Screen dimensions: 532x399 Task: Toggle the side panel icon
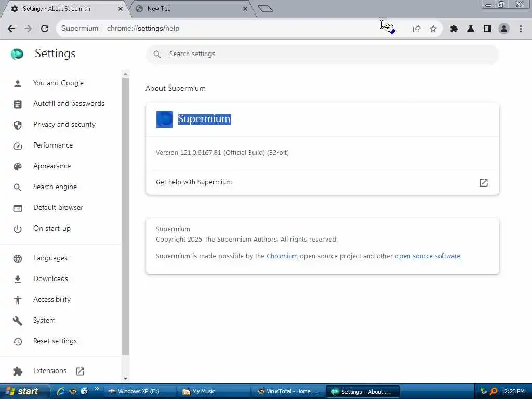point(487,29)
